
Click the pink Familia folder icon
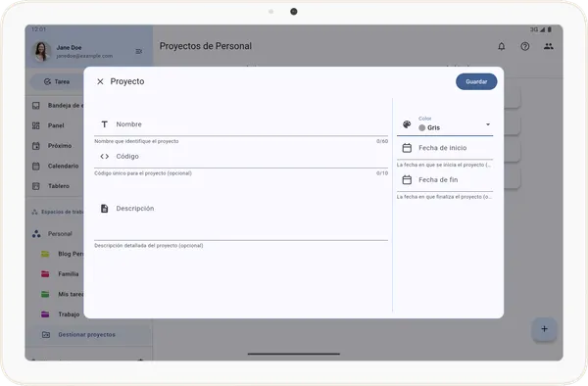45,274
